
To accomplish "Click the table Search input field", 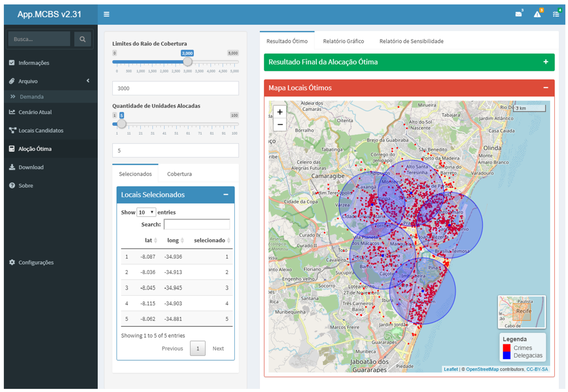I will (x=197, y=224).
